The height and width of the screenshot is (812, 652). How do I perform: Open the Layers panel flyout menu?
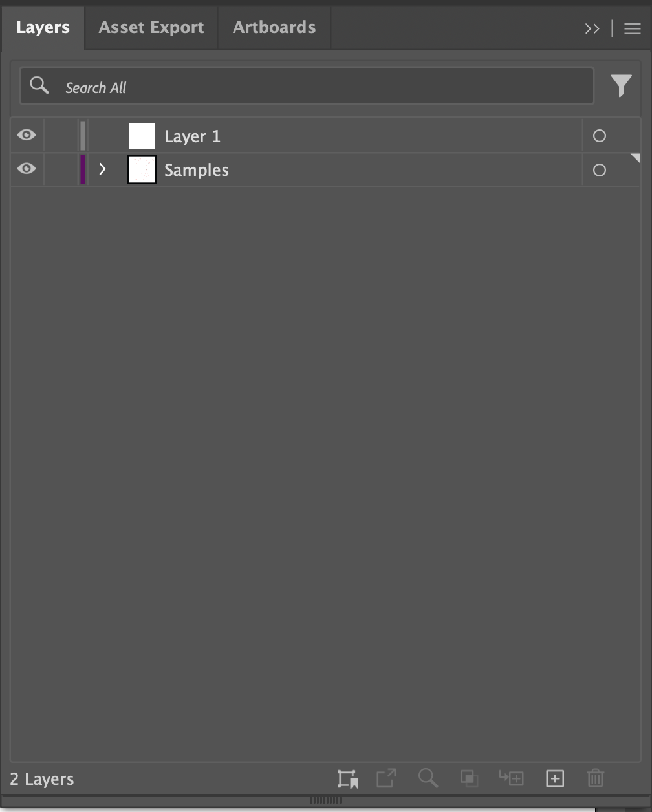[631, 27]
